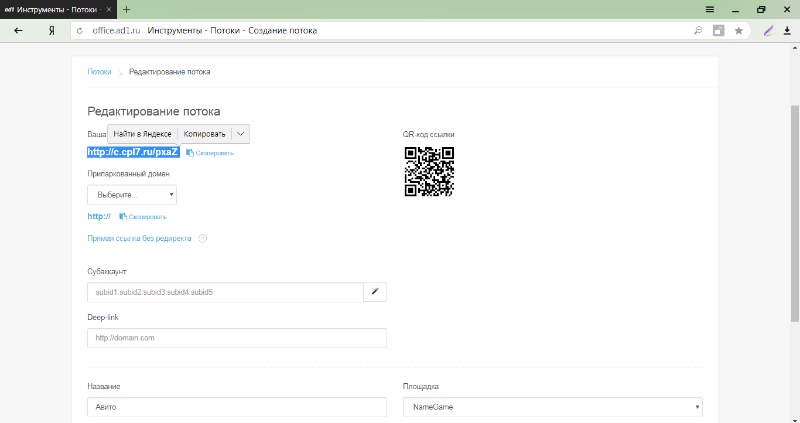The image size is (800, 423).
Task: Open the Площадка dropdown showing NameGame
Action: pos(552,407)
